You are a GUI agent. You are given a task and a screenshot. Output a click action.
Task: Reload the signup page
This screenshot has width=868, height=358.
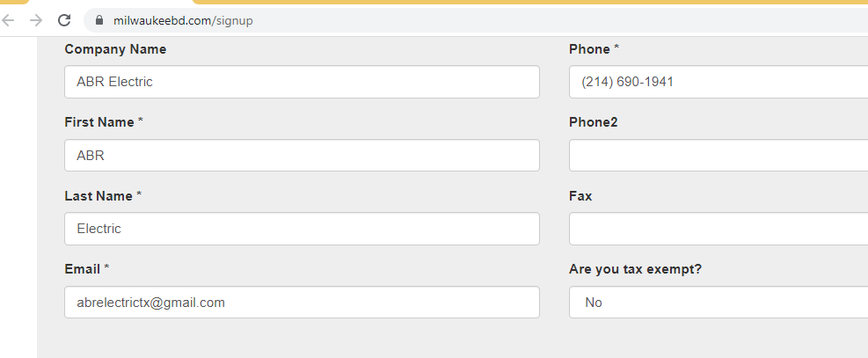(64, 20)
